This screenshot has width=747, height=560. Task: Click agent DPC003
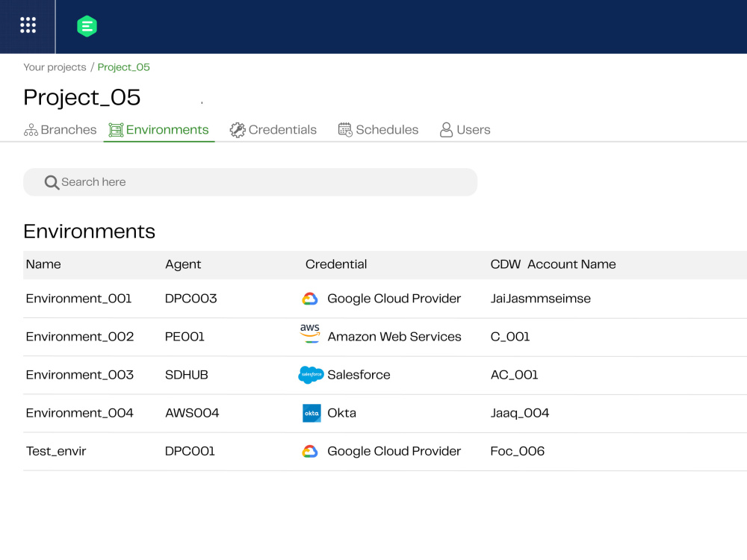tap(191, 299)
